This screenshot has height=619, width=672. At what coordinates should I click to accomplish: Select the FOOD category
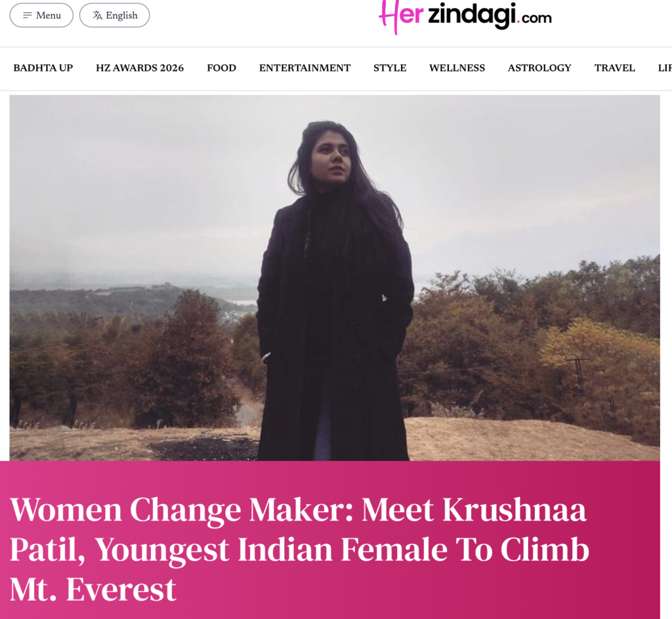coord(222,68)
